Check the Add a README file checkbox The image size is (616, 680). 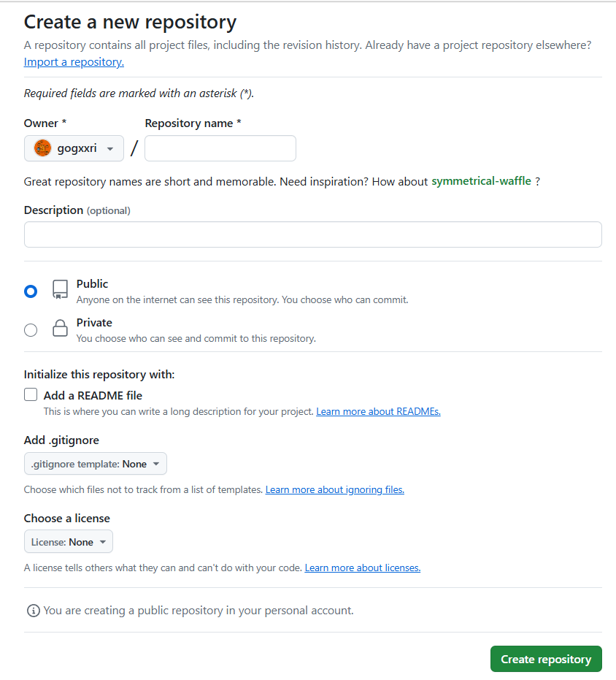point(31,394)
